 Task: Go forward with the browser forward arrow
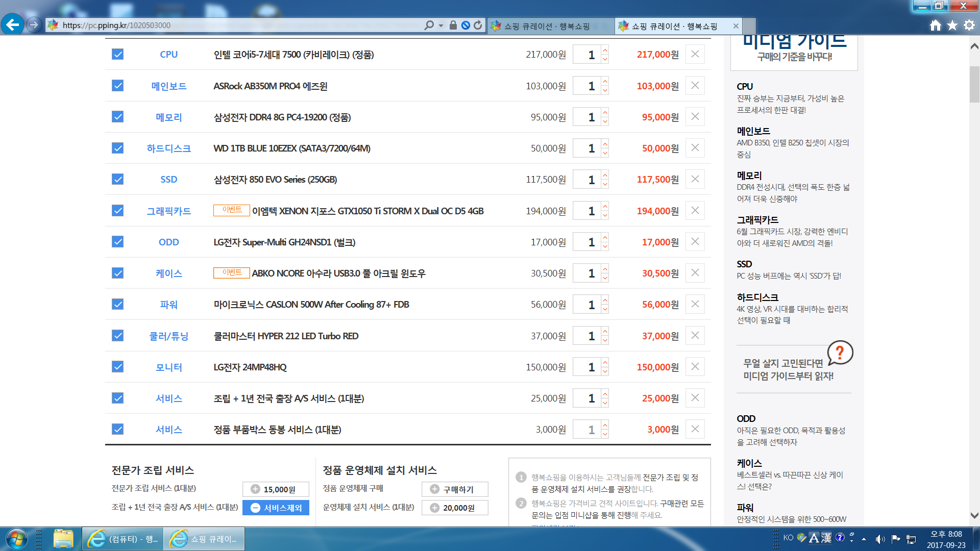pyautogui.click(x=34, y=24)
